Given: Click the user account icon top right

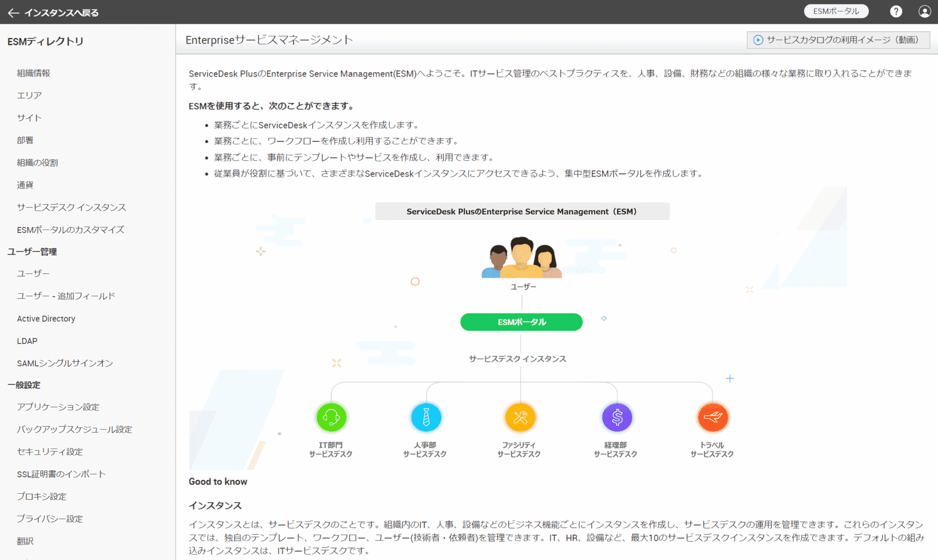Looking at the screenshot, I should point(925,11).
